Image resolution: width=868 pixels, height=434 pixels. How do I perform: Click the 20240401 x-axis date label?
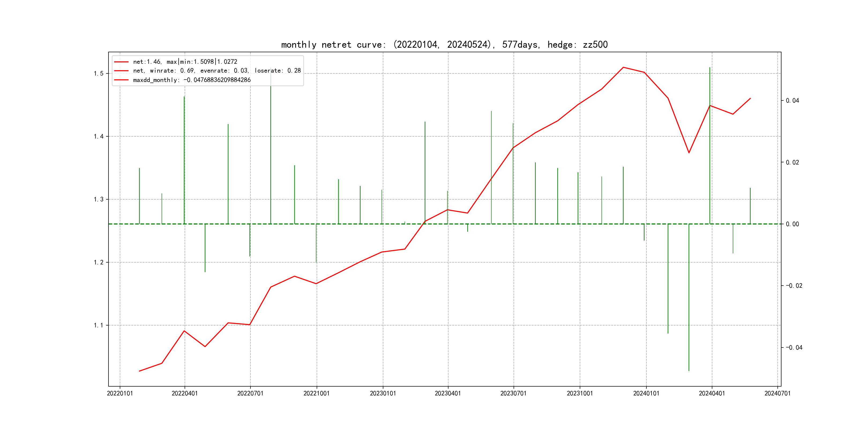(712, 393)
